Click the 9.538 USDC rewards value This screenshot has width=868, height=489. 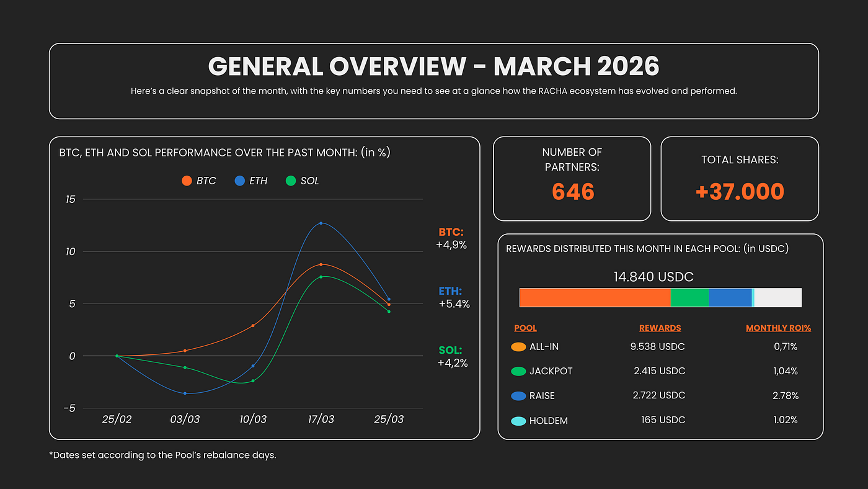click(x=658, y=347)
